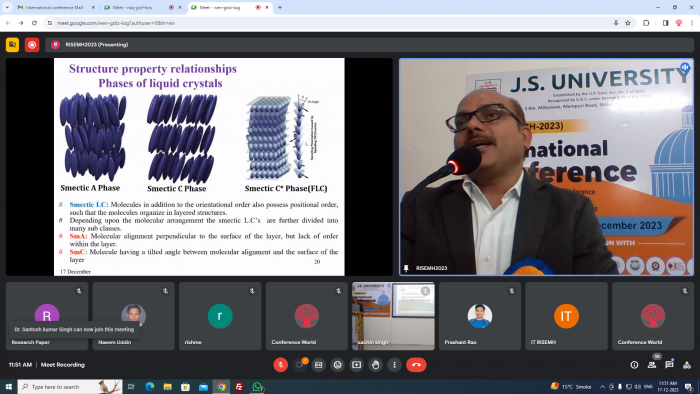Click the Present now screen share icon
The width and height of the screenshot is (700, 394).
356,365
